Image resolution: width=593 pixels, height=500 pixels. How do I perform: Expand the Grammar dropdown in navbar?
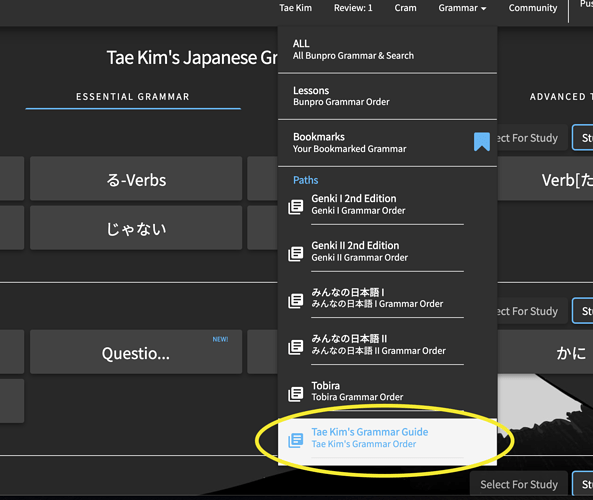coord(462,8)
